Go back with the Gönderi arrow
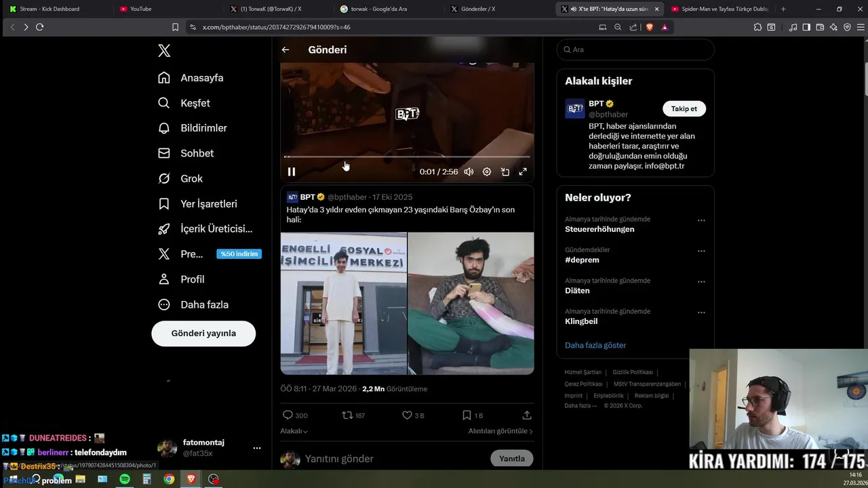 tap(285, 49)
